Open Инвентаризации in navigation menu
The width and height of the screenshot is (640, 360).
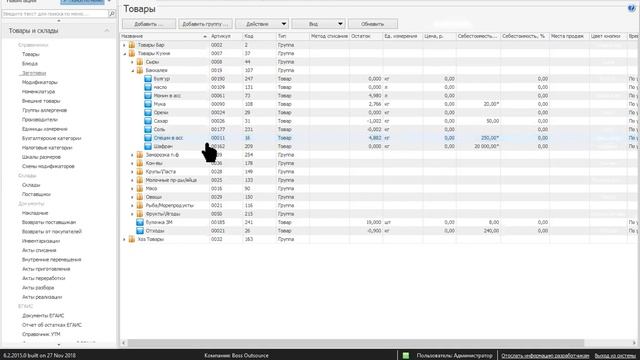tap(41, 241)
